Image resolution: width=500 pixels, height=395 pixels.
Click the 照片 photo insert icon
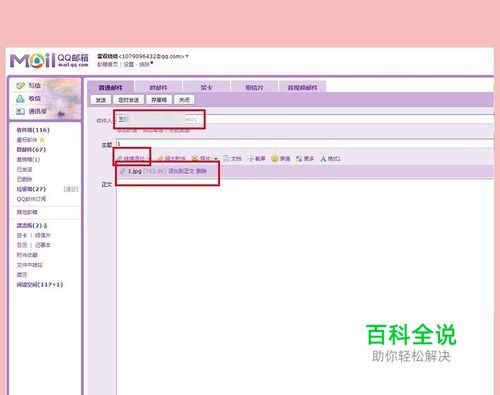pyautogui.click(x=195, y=159)
